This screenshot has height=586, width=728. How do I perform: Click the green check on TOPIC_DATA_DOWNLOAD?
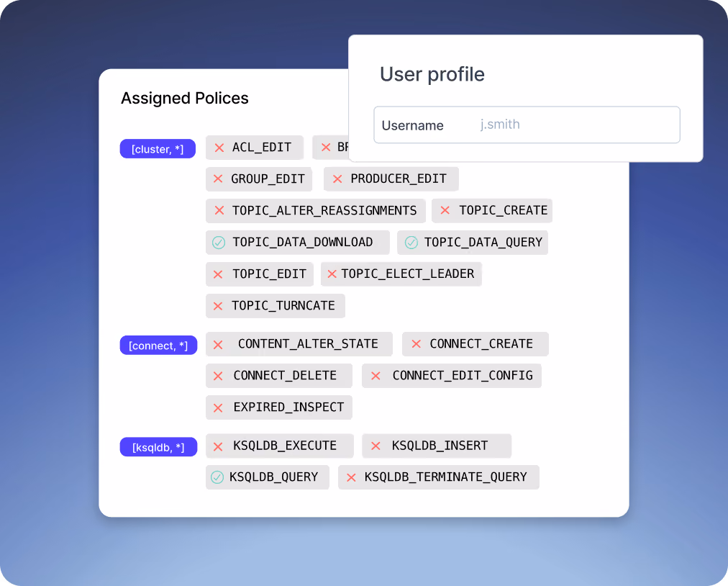(219, 243)
